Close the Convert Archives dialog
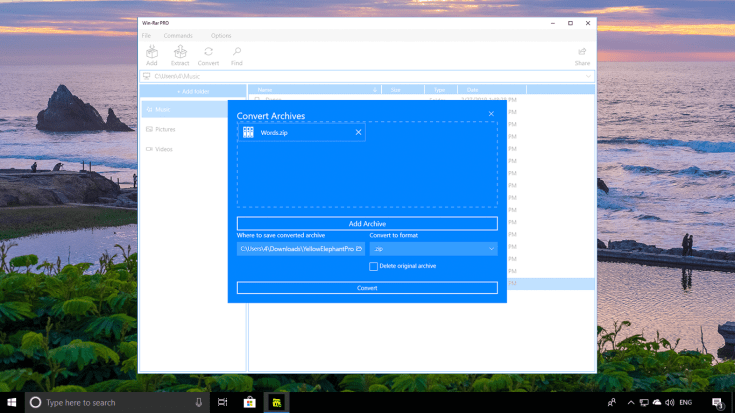 tap(491, 114)
